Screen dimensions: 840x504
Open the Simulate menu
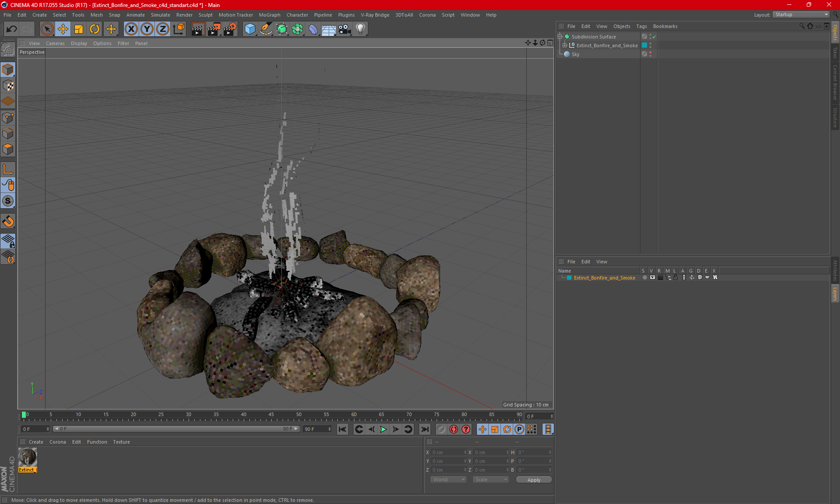click(x=160, y=15)
